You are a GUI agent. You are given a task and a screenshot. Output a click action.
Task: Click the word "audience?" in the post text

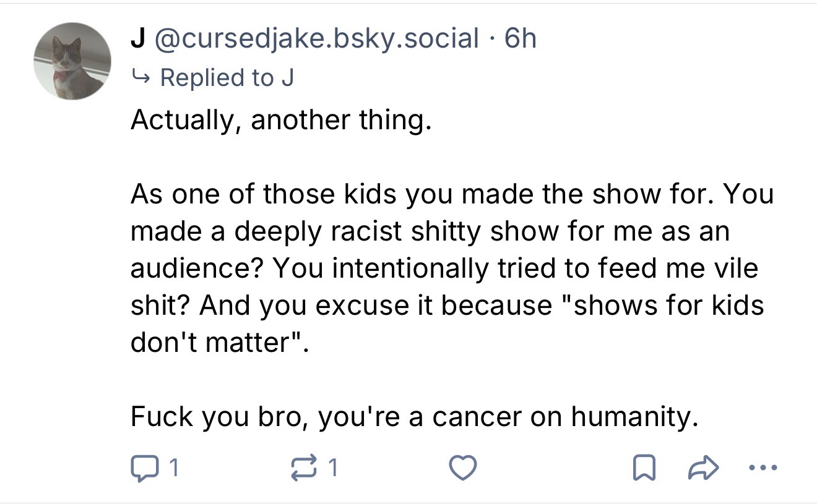(195, 268)
